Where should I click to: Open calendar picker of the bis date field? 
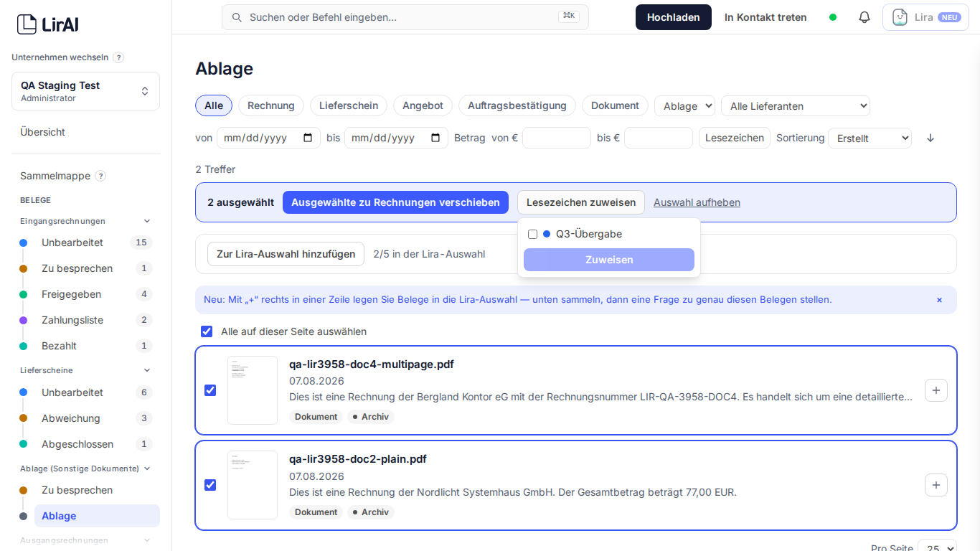tap(435, 138)
